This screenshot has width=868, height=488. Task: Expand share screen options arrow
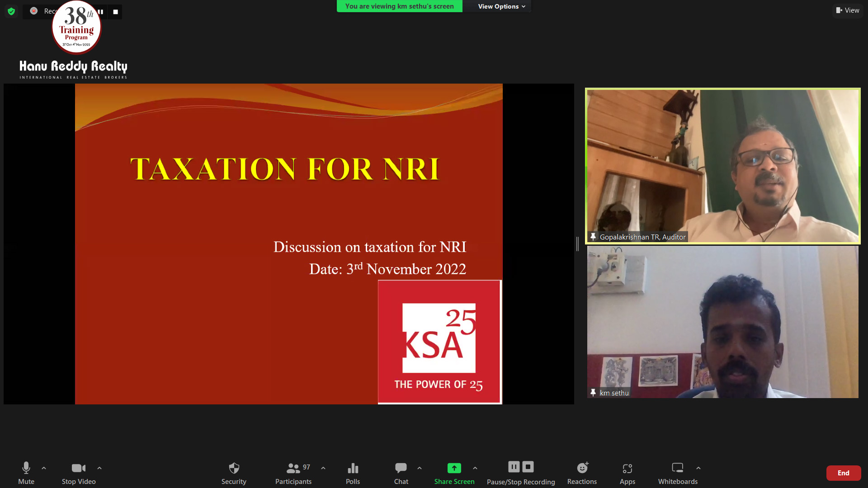[475, 468]
